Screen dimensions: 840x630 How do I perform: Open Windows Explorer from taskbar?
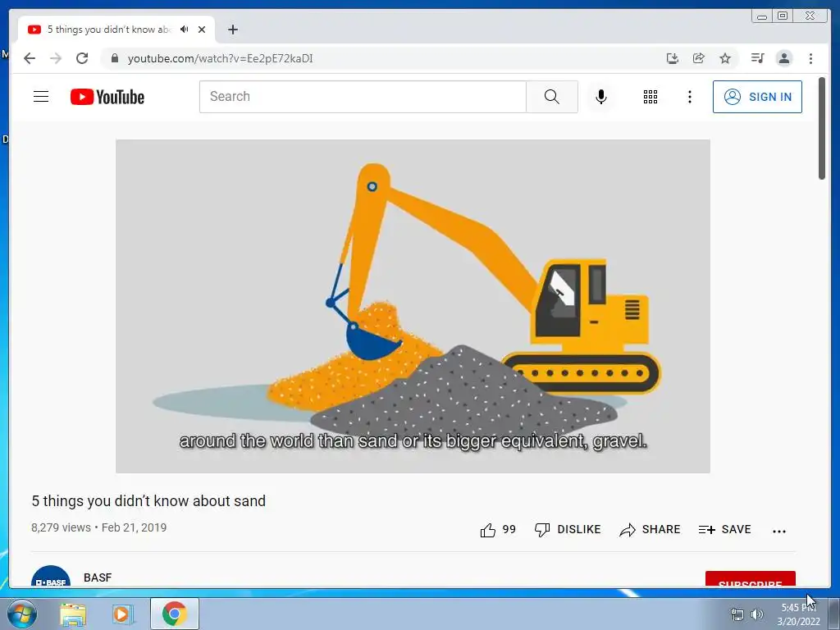[x=73, y=614]
